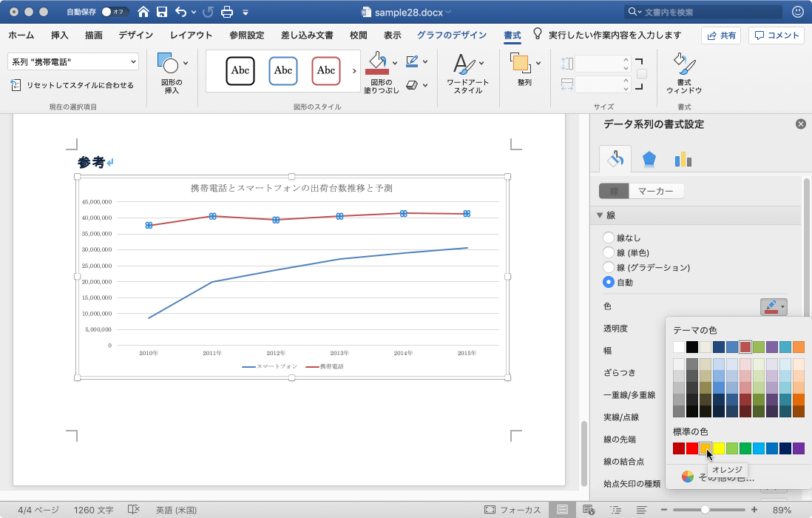Pick the orange standard color swatch

click(706, 448)
